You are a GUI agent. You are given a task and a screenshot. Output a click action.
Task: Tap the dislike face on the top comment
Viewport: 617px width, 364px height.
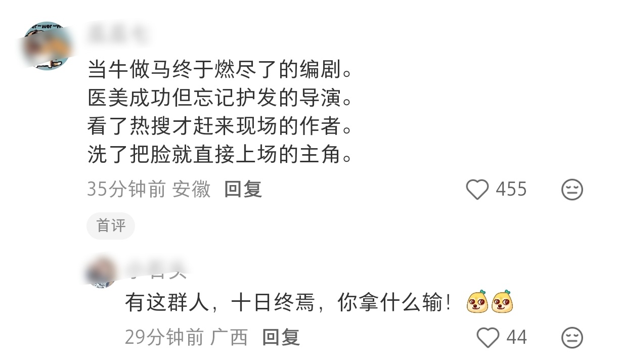tap(572, 190)
